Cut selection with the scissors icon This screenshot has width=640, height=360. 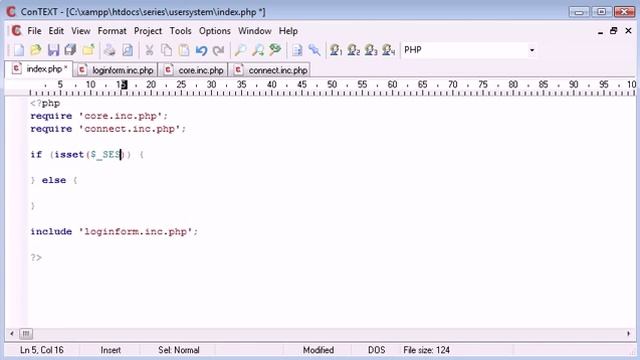(149, 50)
